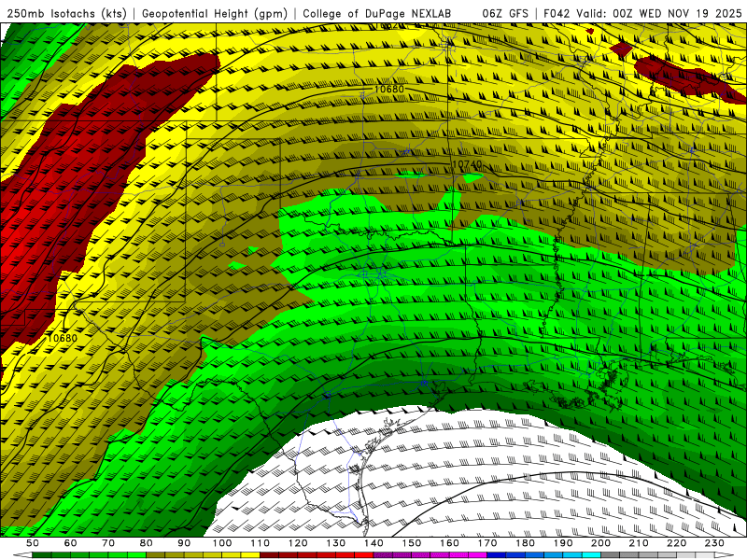This screenshot has height=560, width=747.
Task: Click the 110 value on the color scale
Action: pyautogui.click(x=261, y=543)
